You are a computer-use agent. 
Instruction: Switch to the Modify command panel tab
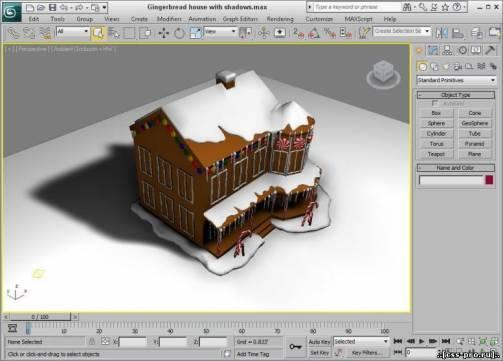click(433, 50)
